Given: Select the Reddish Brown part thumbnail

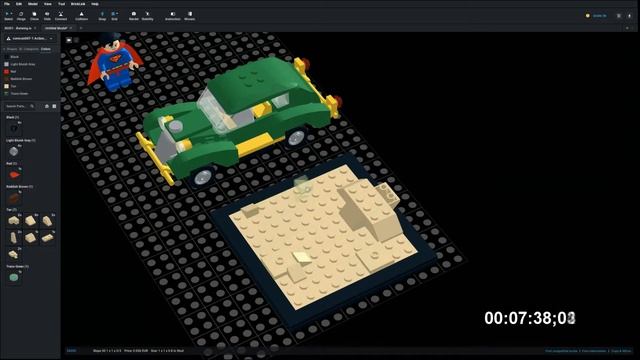Looking at the screenshot, I should [13, 198].
